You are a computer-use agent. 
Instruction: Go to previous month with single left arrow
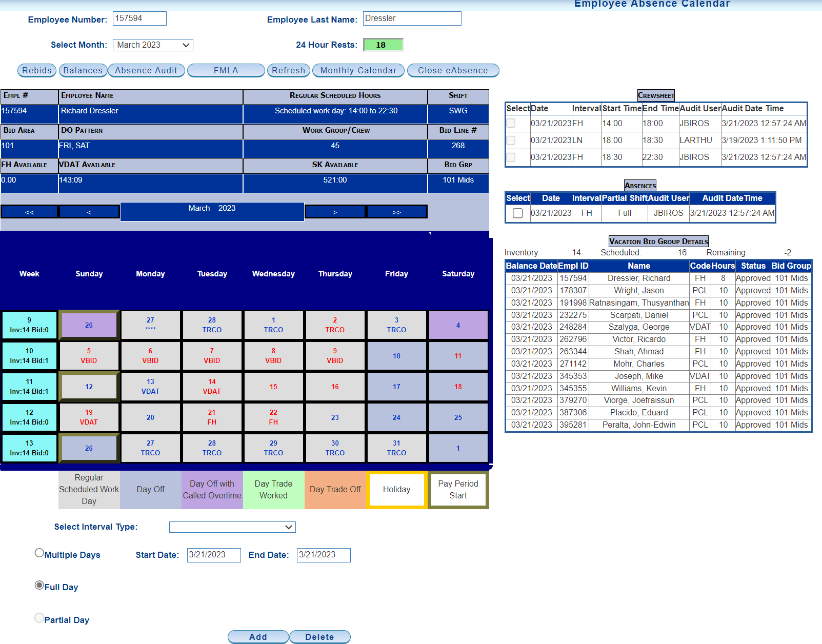[x=89, y=212]
